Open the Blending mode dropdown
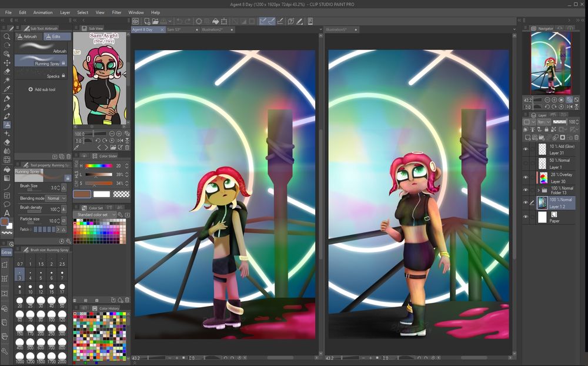This screenshot has height=366, width=588. 56,198
